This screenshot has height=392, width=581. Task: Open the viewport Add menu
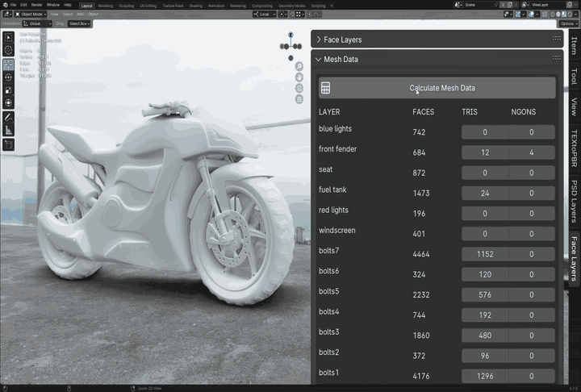click(x=80, y=14)
